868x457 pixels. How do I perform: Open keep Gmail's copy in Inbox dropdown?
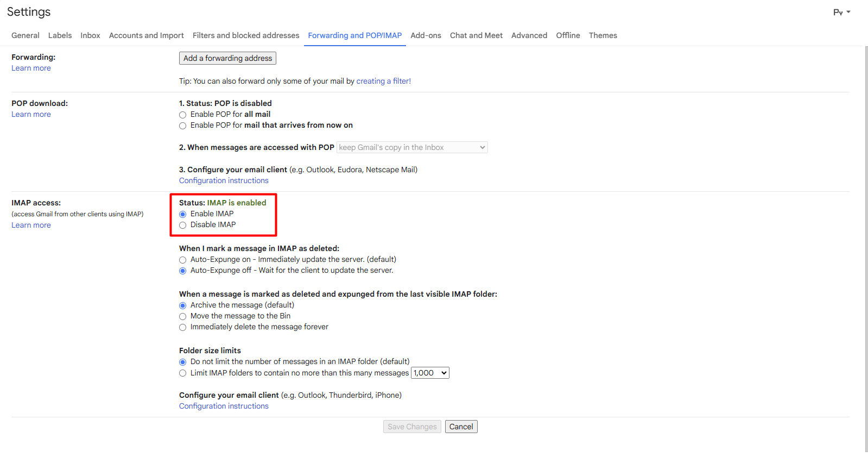(412, 147)
